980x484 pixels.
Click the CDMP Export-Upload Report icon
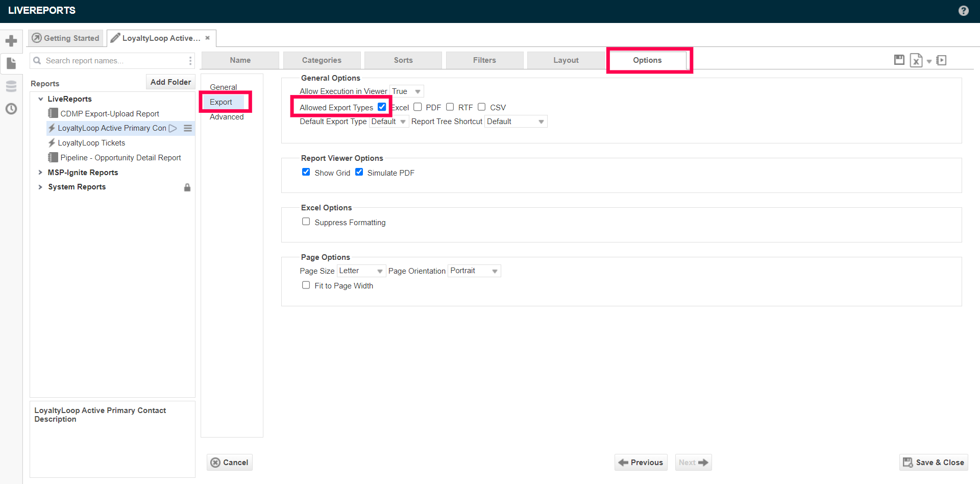pos(53,113)
